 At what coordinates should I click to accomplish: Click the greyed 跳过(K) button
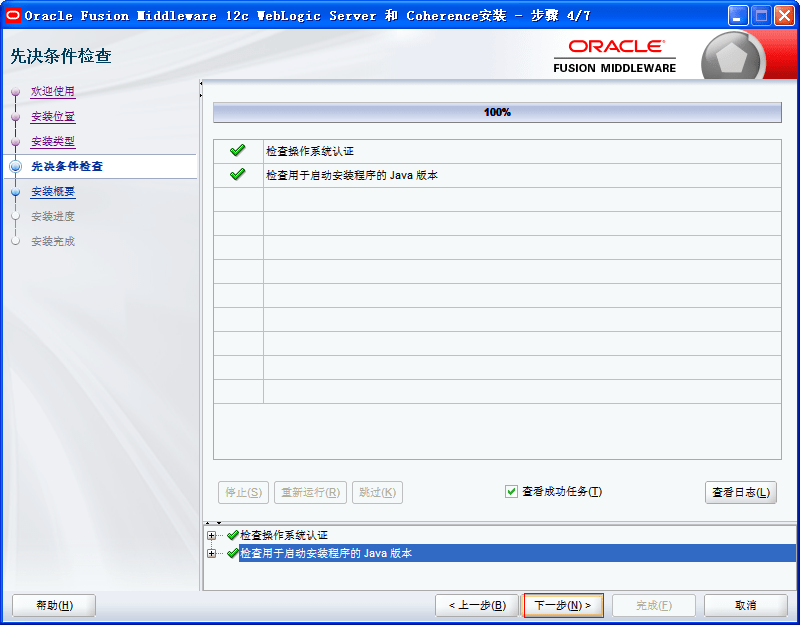(378, 492)
